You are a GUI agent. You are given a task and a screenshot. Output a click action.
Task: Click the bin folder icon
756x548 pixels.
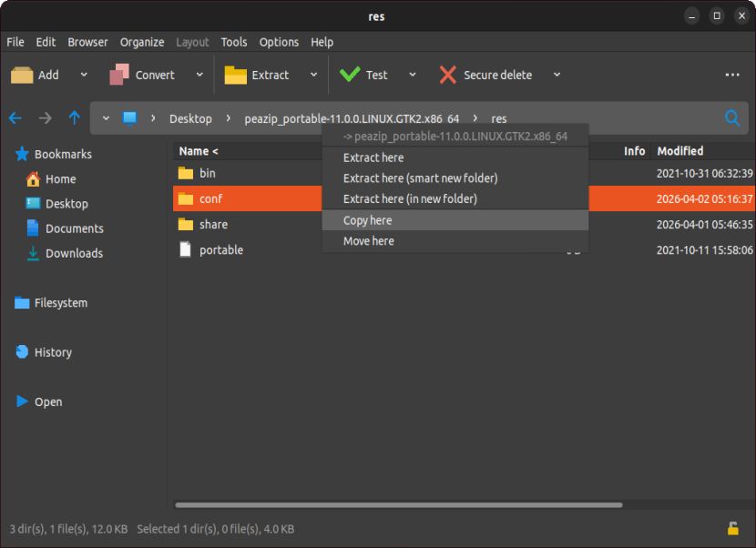[x=186, y=173]
